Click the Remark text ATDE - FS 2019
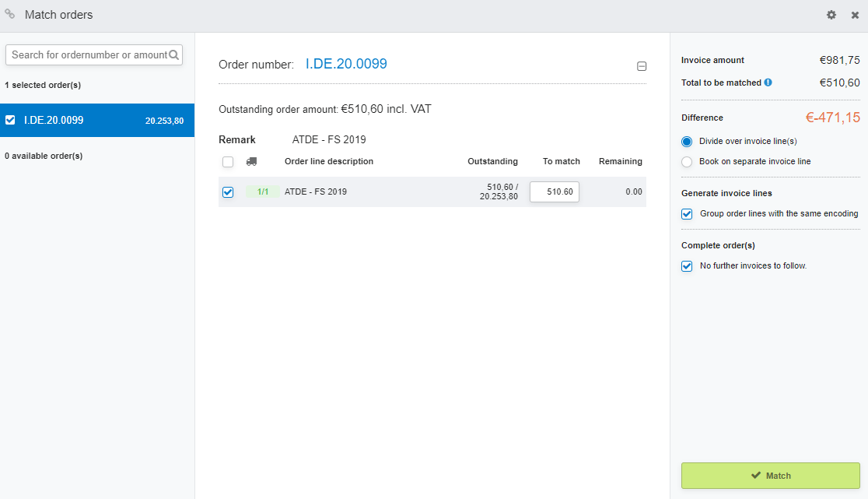 point(329,139)
